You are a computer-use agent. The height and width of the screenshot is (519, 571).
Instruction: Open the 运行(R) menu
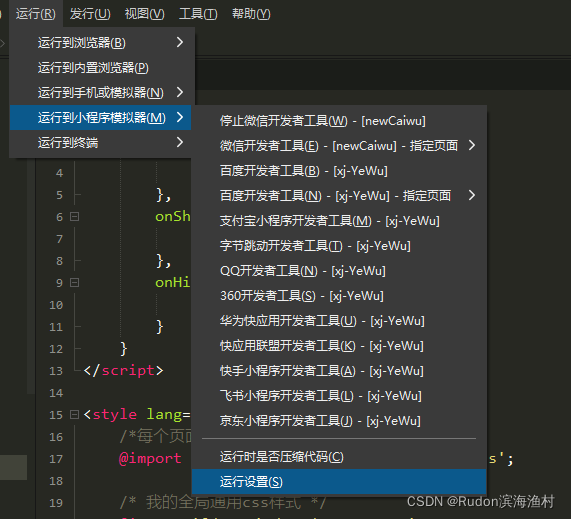tap(36, 14)
